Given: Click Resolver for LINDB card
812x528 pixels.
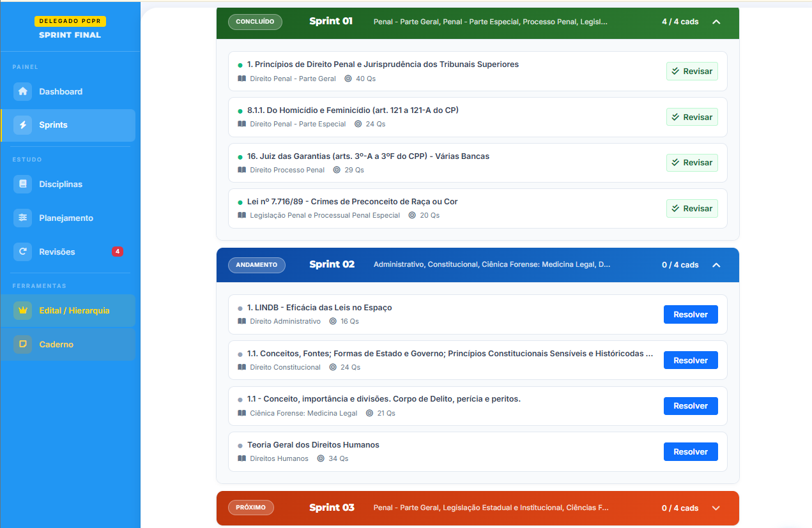Looking at the screenshot, I should [x=691, y=314].
